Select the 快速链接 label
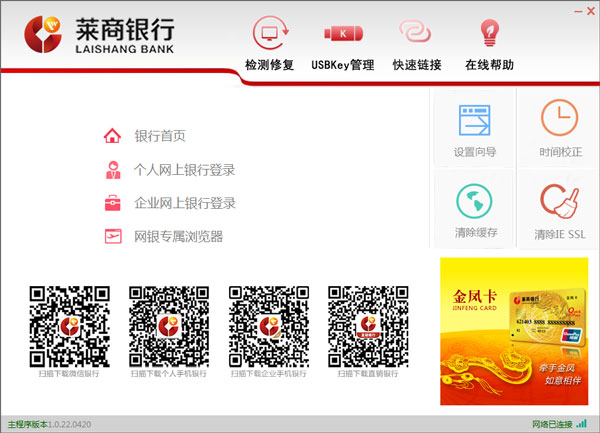Image resolution: width=600 pixels, height=433 pixels. pyautogui.click(x=417, y=65)
